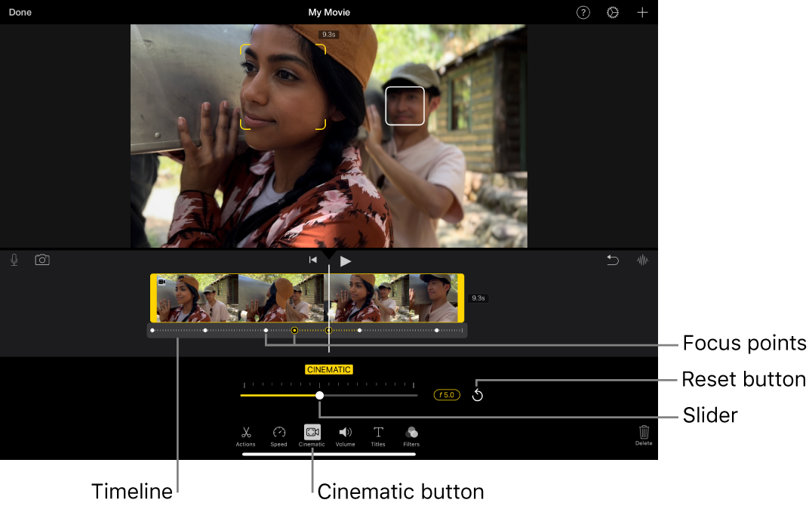Select the first white focus point on the track

click(x=152, y=330)
